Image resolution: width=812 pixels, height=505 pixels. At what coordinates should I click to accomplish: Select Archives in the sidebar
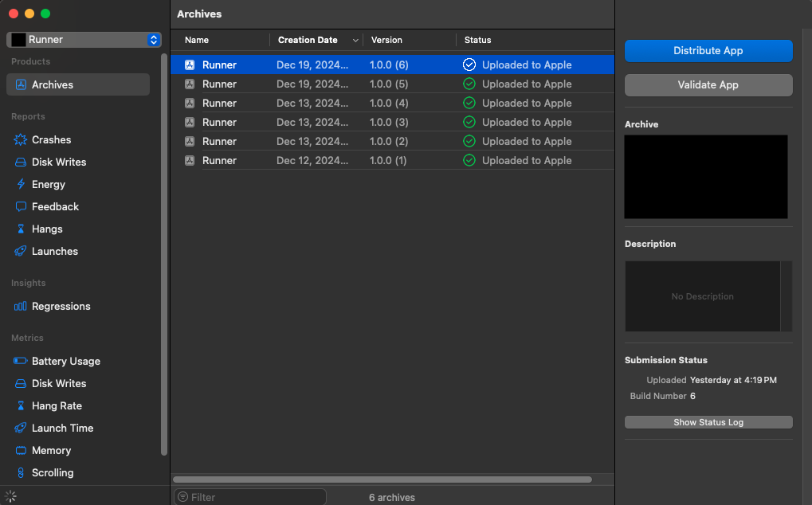[x=78, y=84]
